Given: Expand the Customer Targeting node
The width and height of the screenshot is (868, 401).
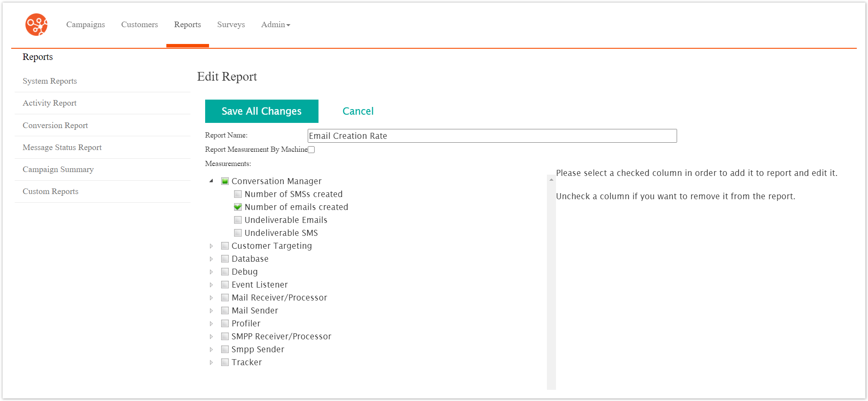Looking at the screenshot, I should (212, 246).
